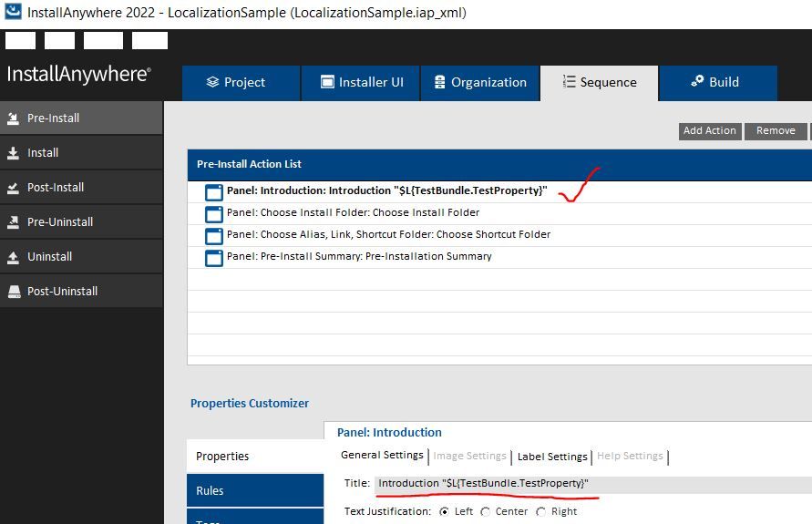Select the Install task in sidebar
This screenshot has width=812, height=524.
(81, 153)
